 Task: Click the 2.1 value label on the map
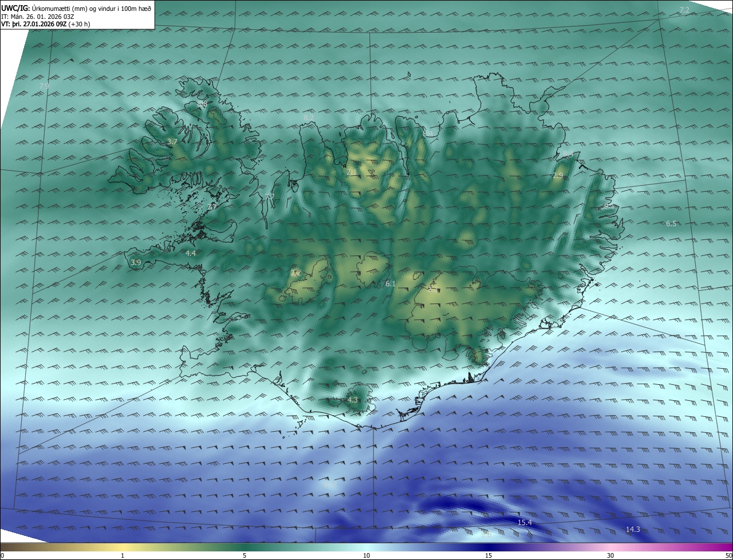pos(352,171)
